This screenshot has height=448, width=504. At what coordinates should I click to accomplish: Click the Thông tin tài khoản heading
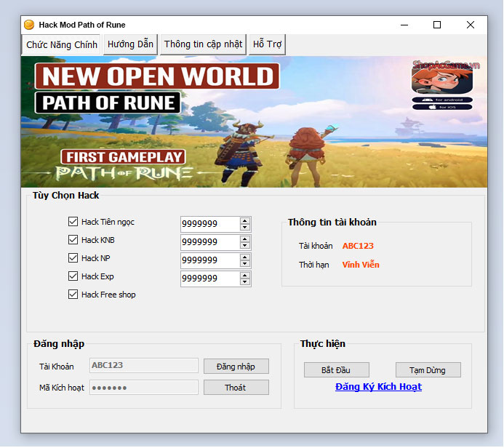[332, 223]
